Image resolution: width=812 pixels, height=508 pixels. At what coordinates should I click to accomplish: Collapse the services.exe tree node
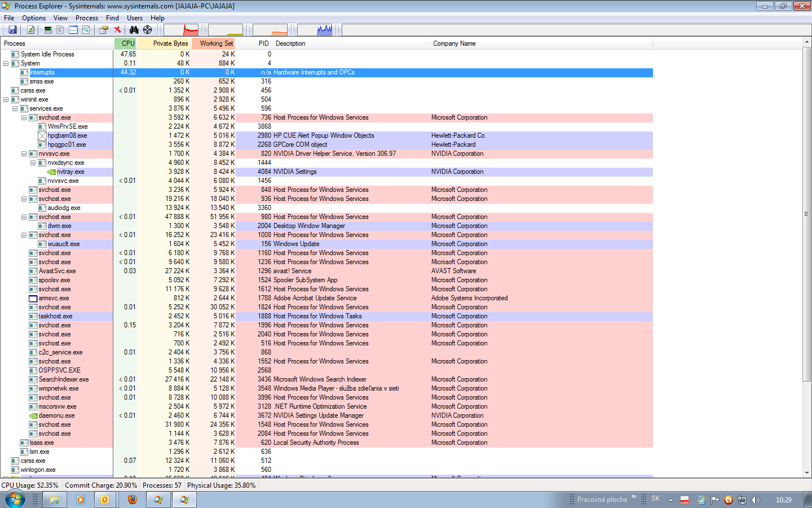click(15, 108)
